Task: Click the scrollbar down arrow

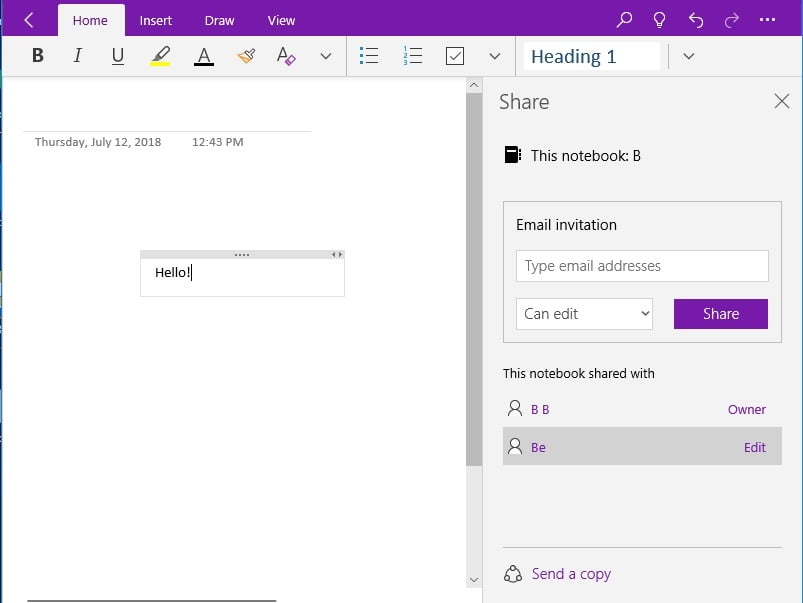Action: click(474, 580)
